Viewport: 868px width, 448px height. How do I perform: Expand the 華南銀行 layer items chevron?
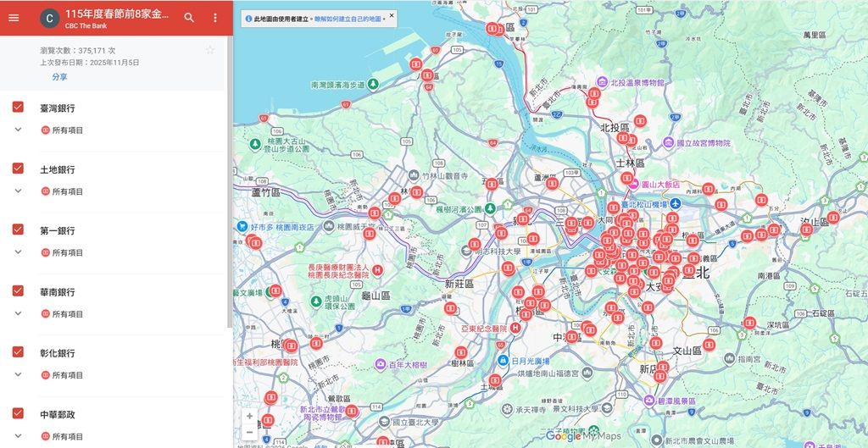tap(18, 313)
